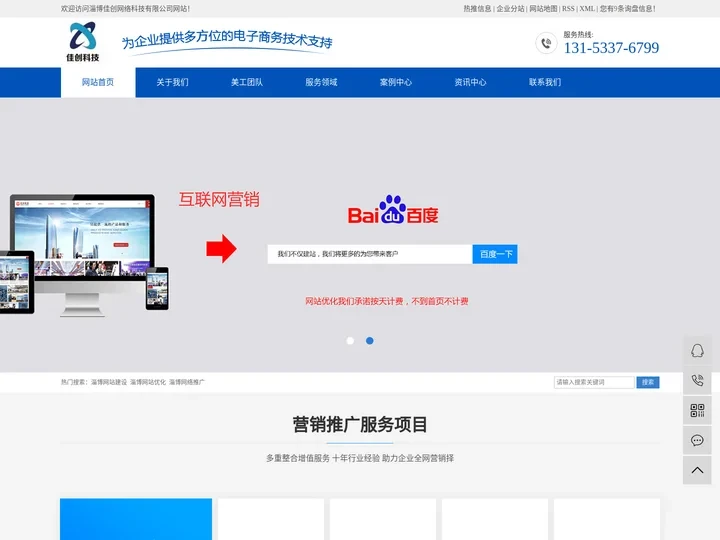Show the QR code from sidebar
Image resolution: width=720 pixels, height=540 pixels.
(x=697, y=411)
